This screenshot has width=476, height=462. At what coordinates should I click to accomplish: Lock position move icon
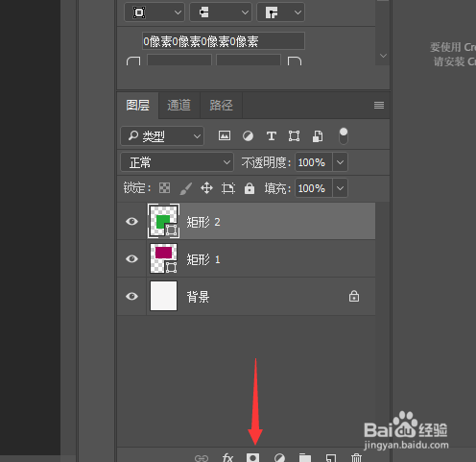coord(206,188)
